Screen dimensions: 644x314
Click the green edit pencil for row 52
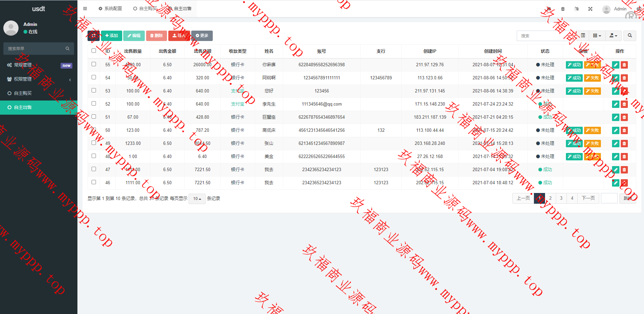click(x=615, y=104)
